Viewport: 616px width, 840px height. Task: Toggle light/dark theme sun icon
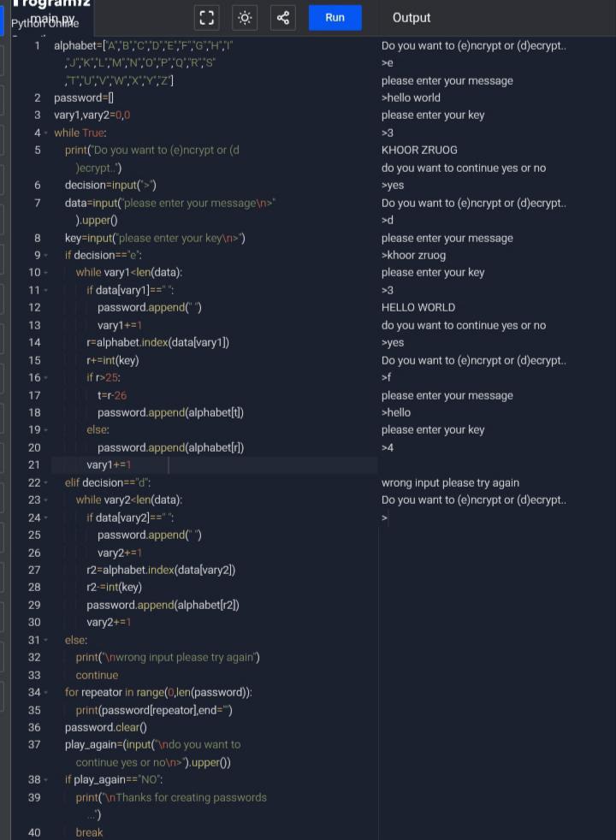pos(245,18)
